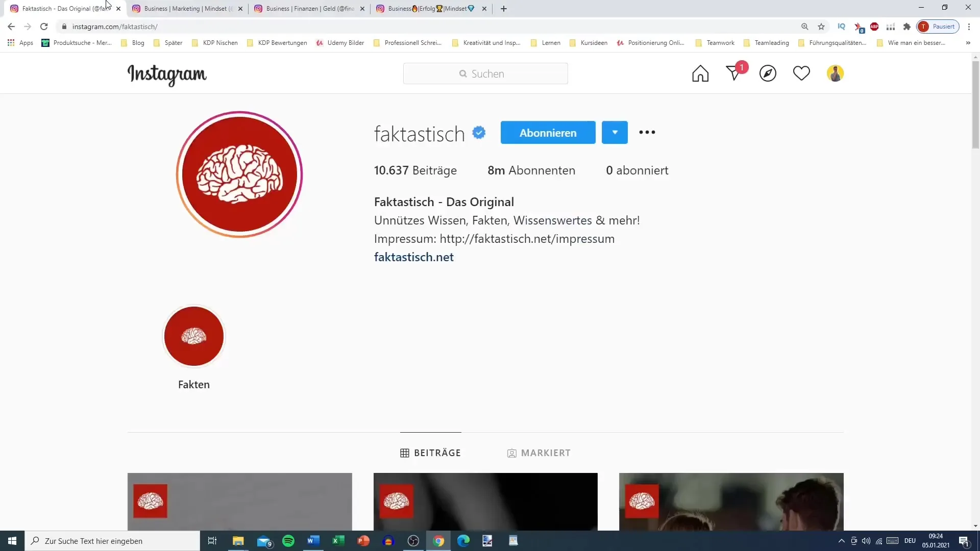Click the page vertical scrollbar thumb

(975, 105)
